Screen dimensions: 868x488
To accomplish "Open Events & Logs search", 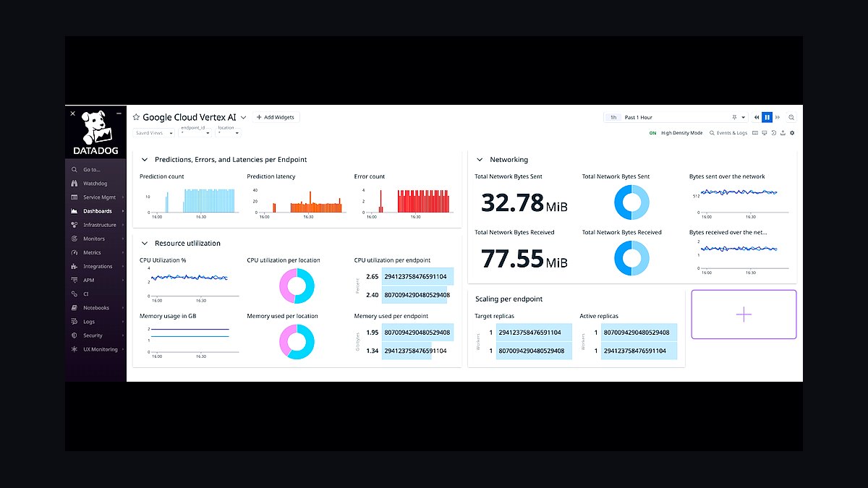I will pyautogui.click(x=728, y=133).
